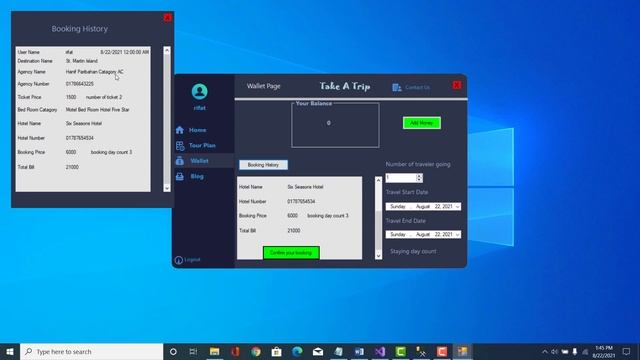Open Visual Studio from taskbar
Viewport: 640px width, 360px height.
[380, 351]
